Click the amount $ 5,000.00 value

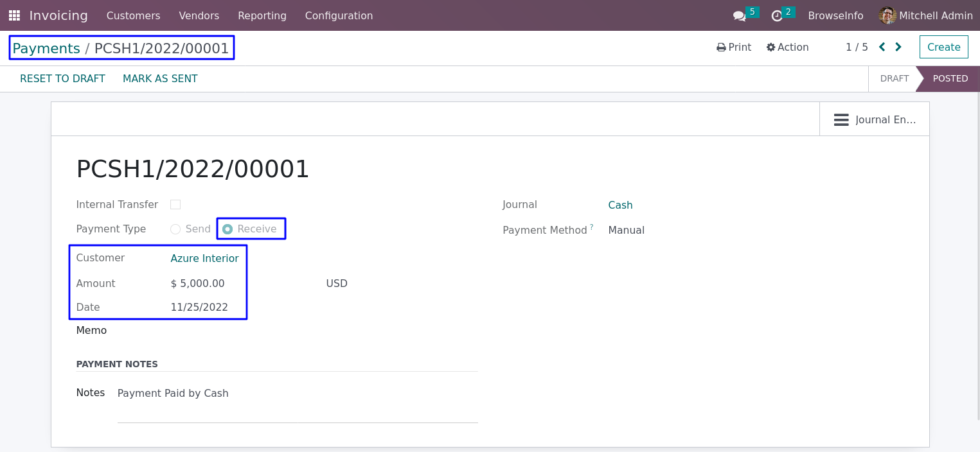point(197,283)
